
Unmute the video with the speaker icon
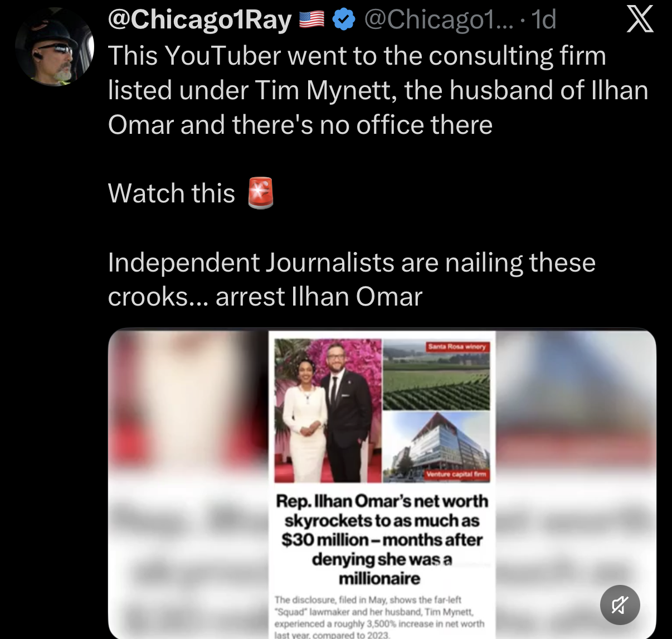pyautogui.click(x=620, y=605)
